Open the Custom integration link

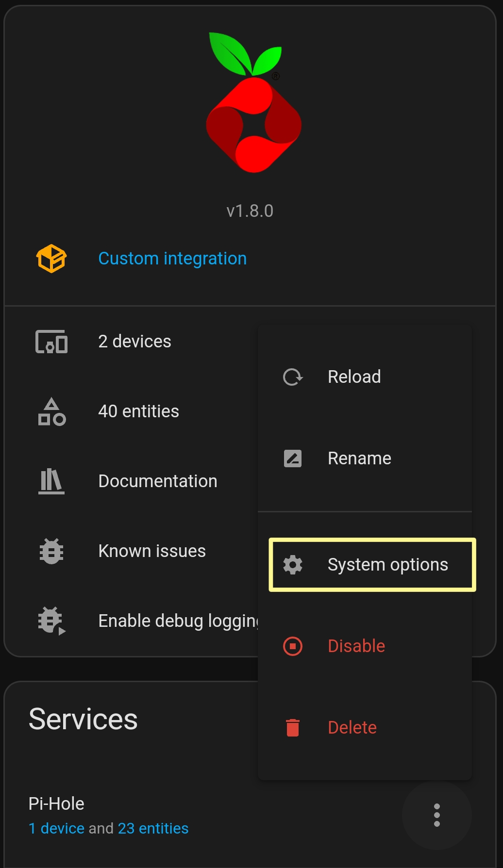[x=172, y=259]
